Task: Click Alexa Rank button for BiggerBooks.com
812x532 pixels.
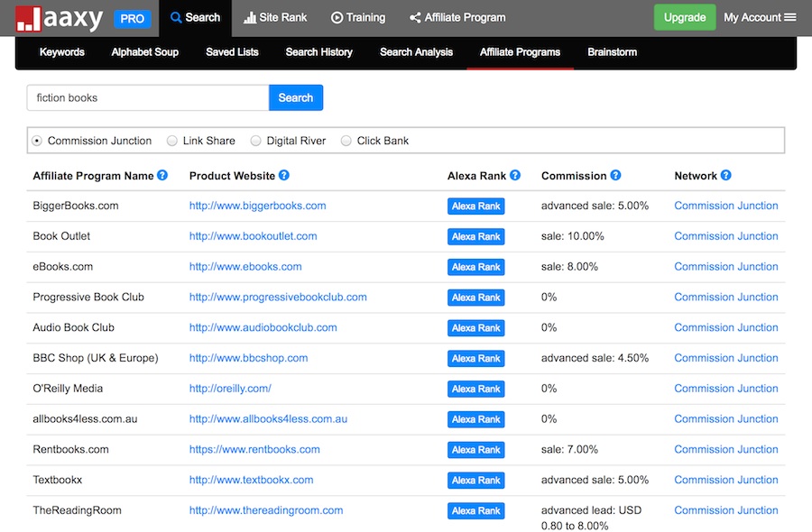Action: pos(475,206)
